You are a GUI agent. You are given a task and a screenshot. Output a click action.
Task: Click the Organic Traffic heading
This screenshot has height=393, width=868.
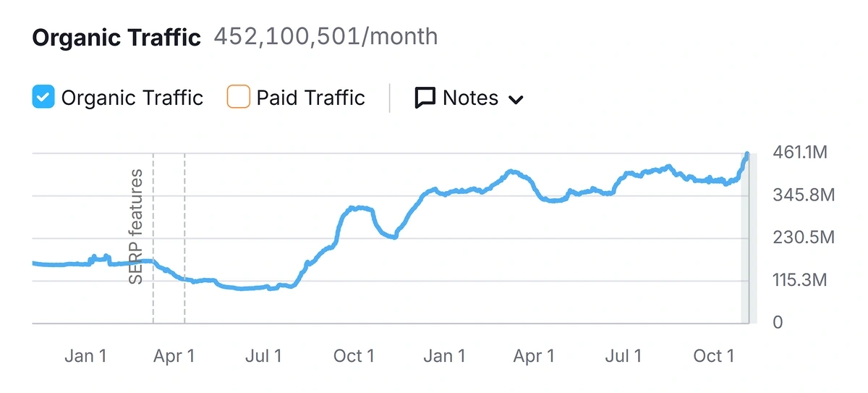coord(116,38)
